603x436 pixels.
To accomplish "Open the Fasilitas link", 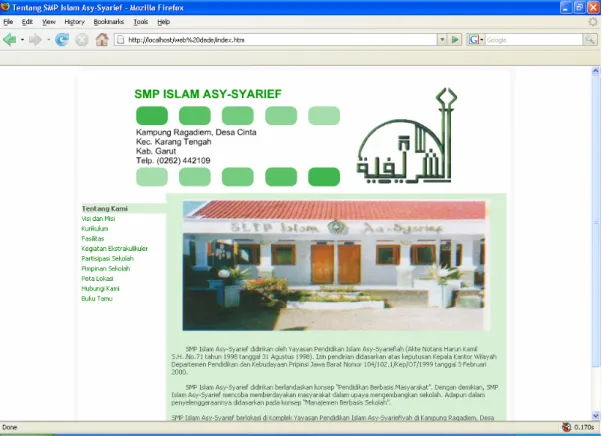I will [x=93, y=238].
